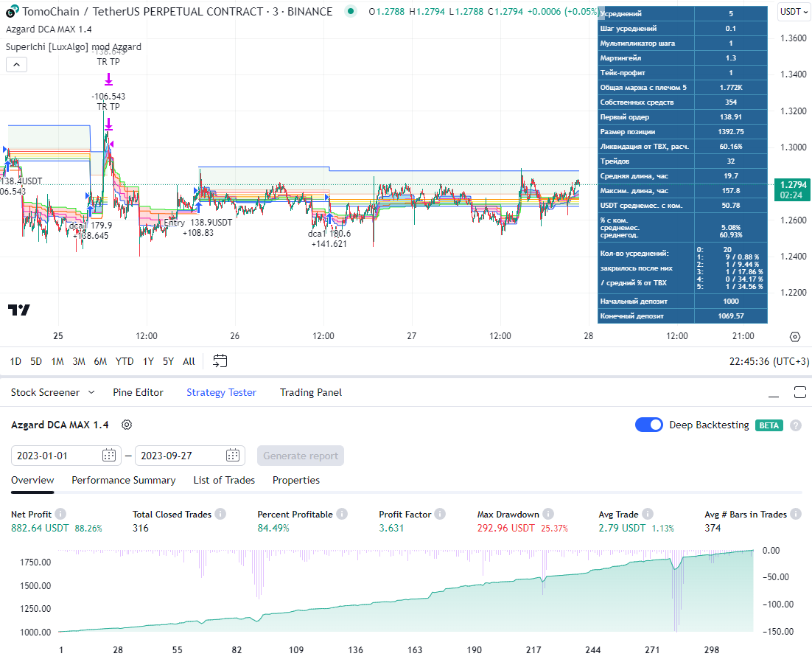Click the Profit Factor value 3.631
The width and height of the screenshot is (812, 662).
tap(391, 529)
